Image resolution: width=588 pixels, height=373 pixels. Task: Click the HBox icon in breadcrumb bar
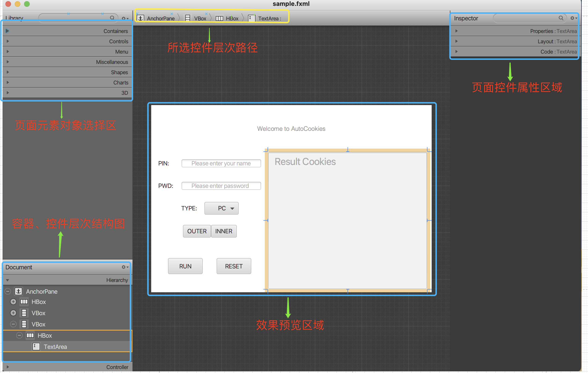219,18
